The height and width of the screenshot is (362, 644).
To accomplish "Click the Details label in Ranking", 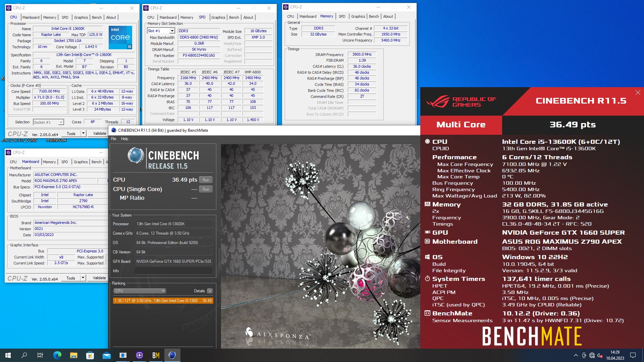I will 199,291.
